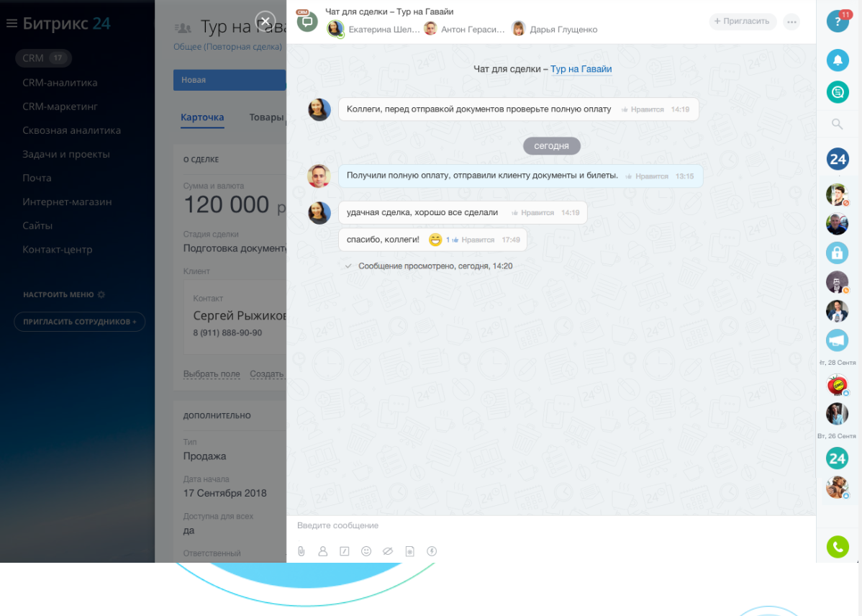Screen dimensions: 862x616
Task: Open Контакт-центр menu item
Action: [57, 250]
